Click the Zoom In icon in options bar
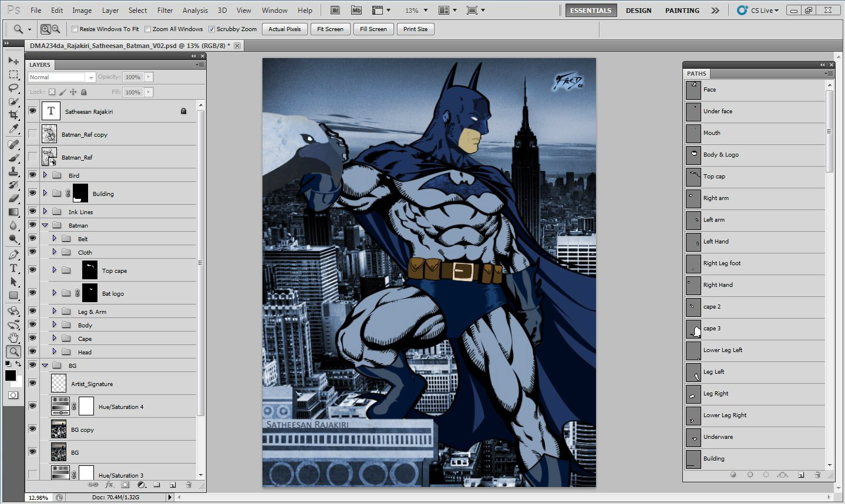This screenshot has width=845, height=504. coord(45,29)
